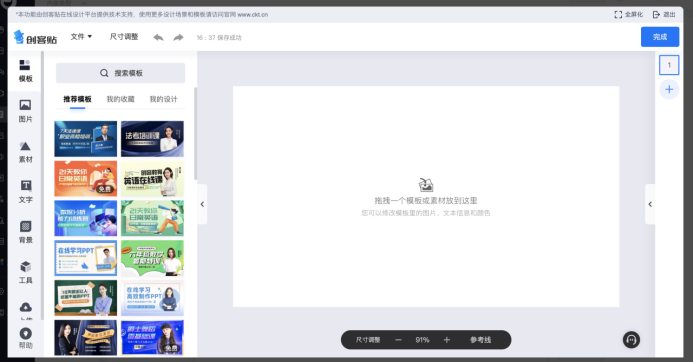Image resolution: width=693 pixels, height=362 pixels.
Task: Open the 文件 dropdown menu
Action: (x=81, y=37)
